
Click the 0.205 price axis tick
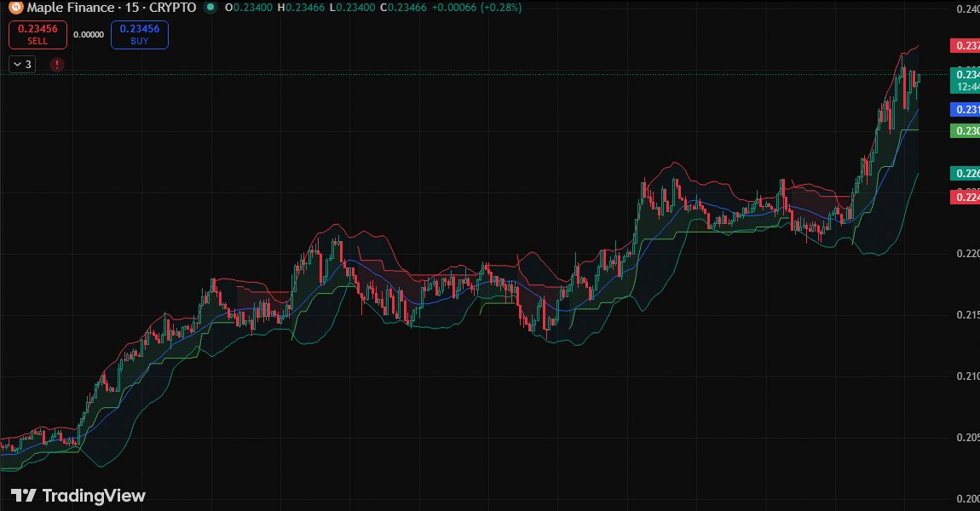(x=967, y=437)
